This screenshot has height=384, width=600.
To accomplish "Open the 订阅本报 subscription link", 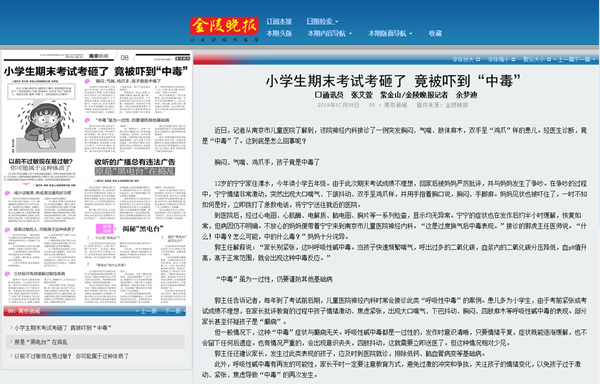I will 279,21.
